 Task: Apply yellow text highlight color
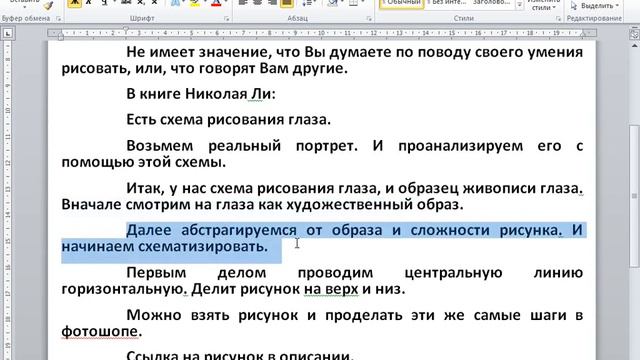[194, 3]
